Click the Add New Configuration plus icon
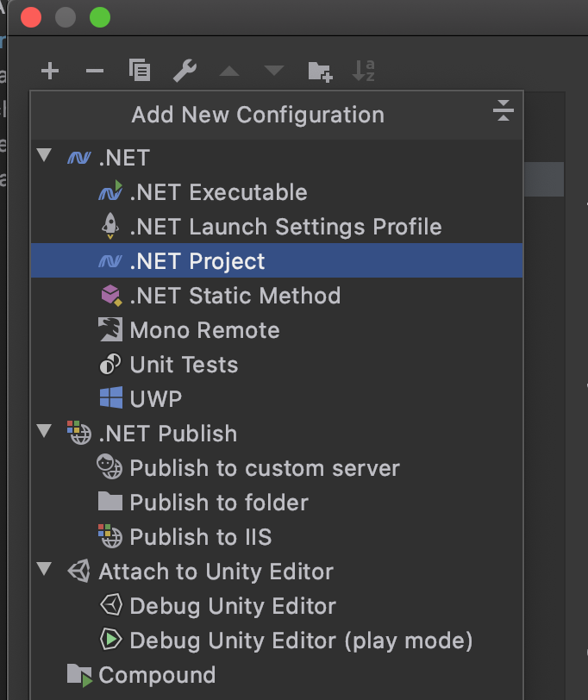The height and width of the screenshot is (700, 588). [x=49, y=71]
